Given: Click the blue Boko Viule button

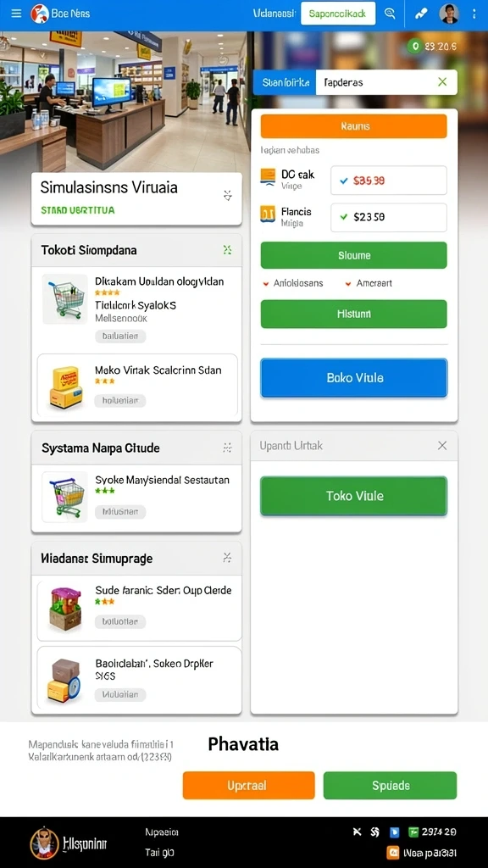Looking at the screenshot, I should 354,378.
